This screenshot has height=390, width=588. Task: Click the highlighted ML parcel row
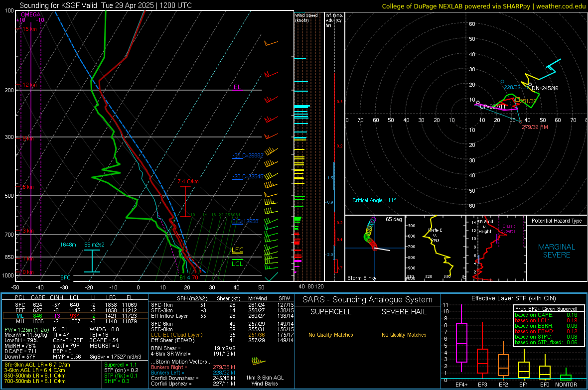pos(75,316)
